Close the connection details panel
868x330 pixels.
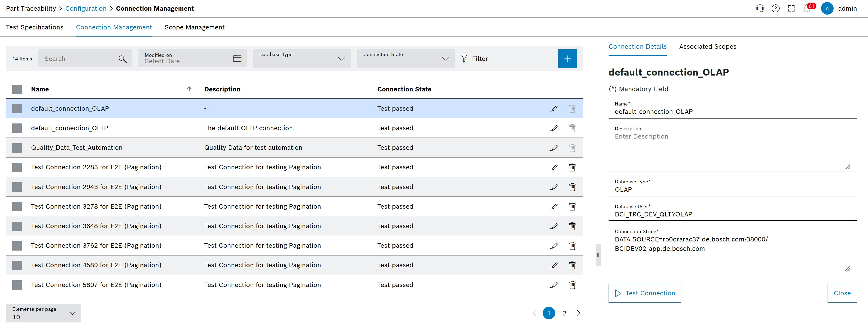point(842,293)
